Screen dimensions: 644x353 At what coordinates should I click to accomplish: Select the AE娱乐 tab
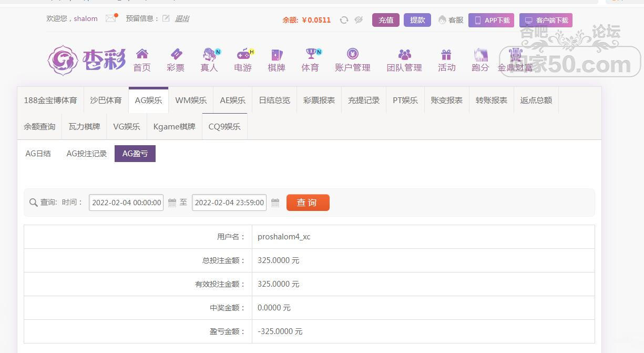coord(233,100)
